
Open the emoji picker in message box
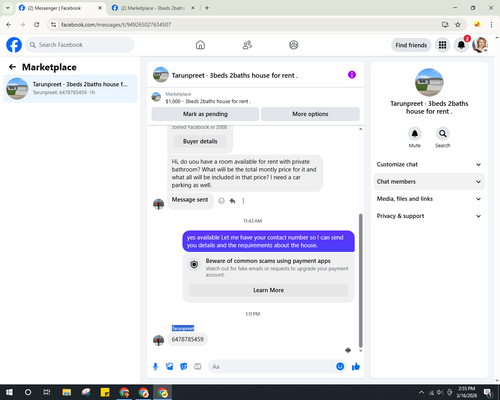point(340,367)
